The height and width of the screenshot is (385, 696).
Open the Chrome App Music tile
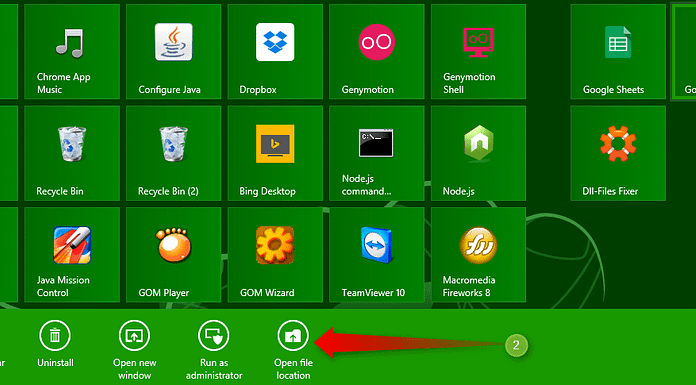(x=72, y=52)
